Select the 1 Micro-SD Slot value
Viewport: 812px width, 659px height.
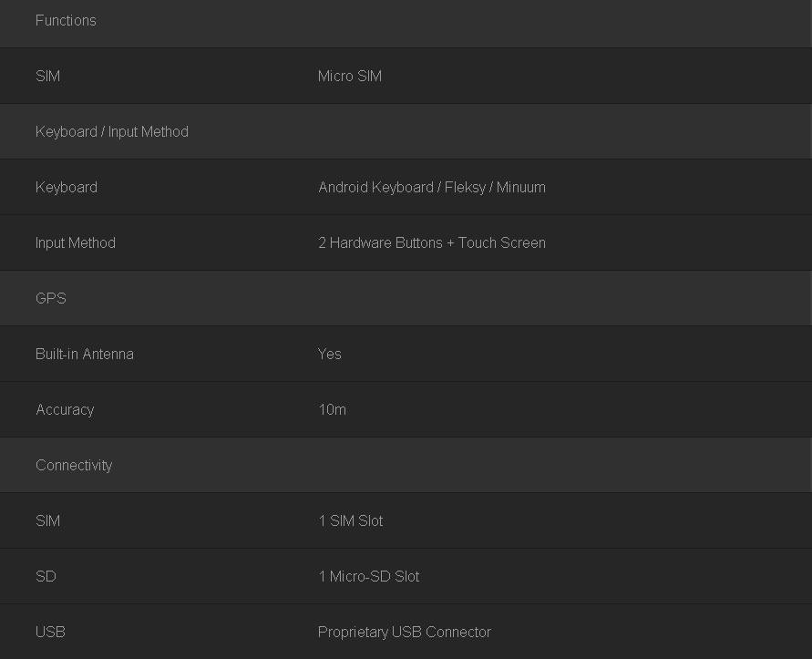point(369,576)
